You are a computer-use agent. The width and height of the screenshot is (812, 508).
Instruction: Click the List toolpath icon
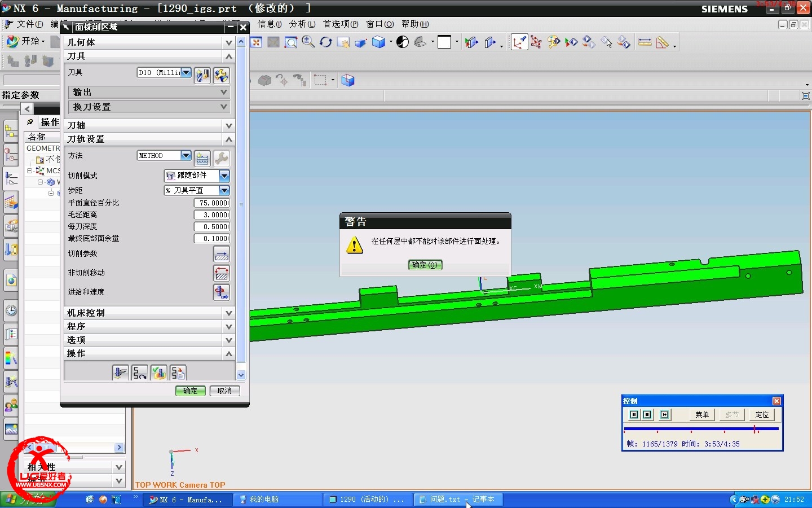point(178,373)
